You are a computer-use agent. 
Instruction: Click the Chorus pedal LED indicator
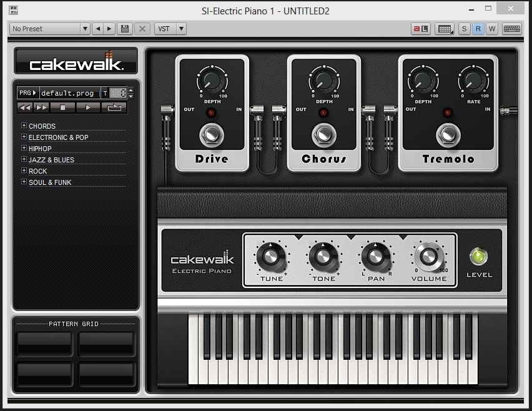[x=323, y=112]
